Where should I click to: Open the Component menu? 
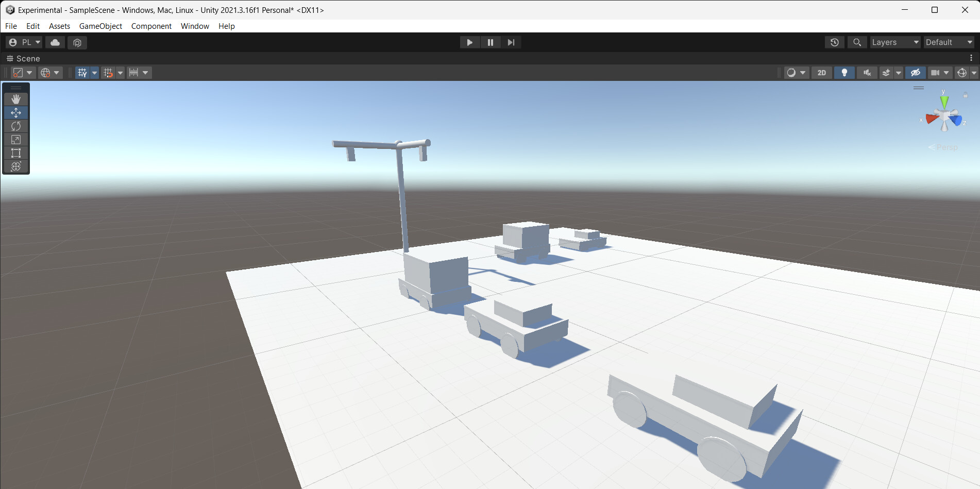[x=151, y=26]
